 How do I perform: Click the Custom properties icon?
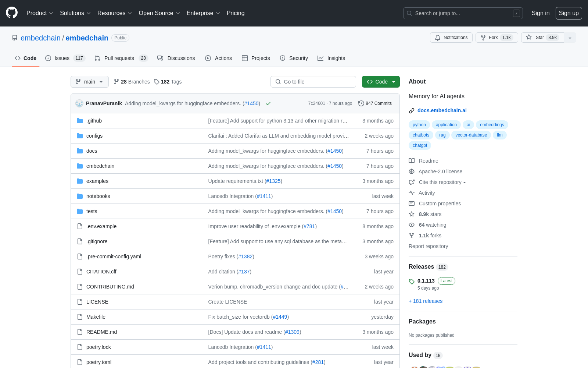pyautogui.click(x=412, y=204)
